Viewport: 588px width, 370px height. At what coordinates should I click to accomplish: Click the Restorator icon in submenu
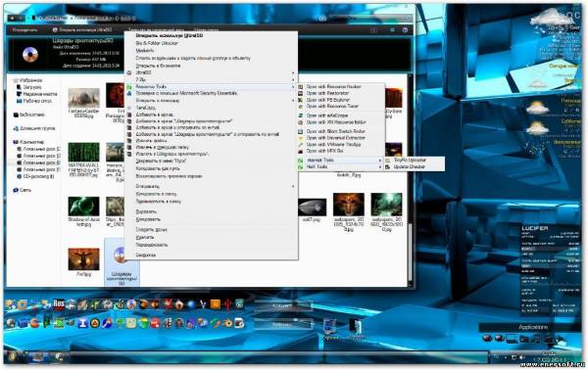click(301, 93)
